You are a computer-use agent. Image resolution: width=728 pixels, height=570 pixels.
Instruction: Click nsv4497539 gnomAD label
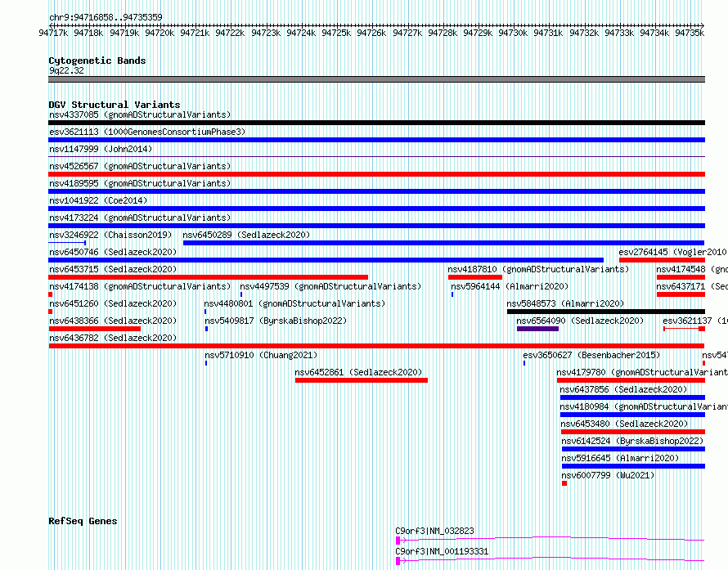(x=330, y=286)
